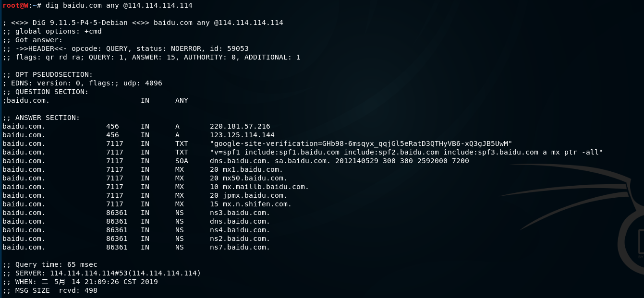Select the A record IP 220.181.57.216
This screenshot has width=644, height=298.
point(240,126)
